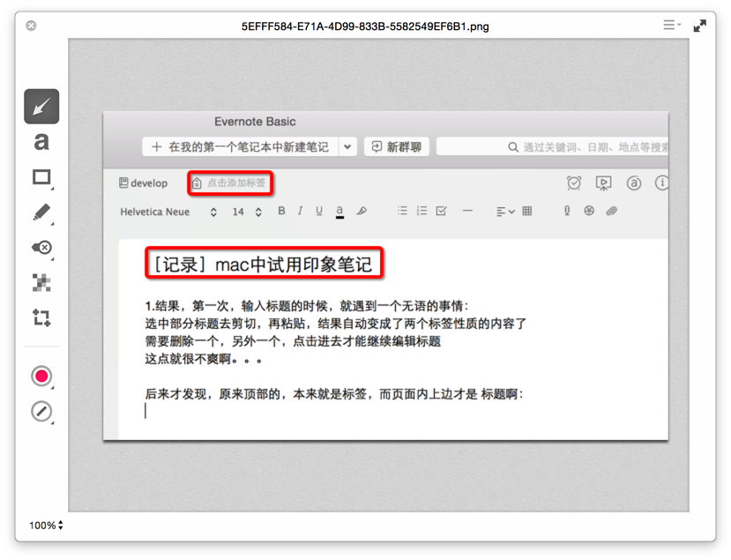Insert a numbered list

pyautogui.click(x=421, y=211)
